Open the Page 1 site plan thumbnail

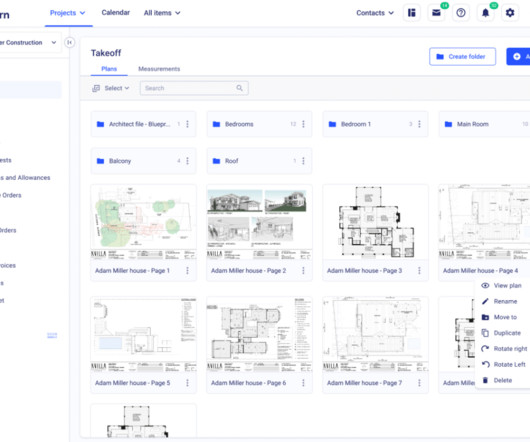[143, 222]
